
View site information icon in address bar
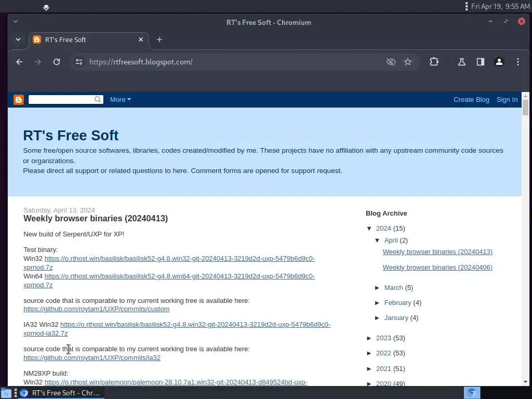(x=79, y=62)
